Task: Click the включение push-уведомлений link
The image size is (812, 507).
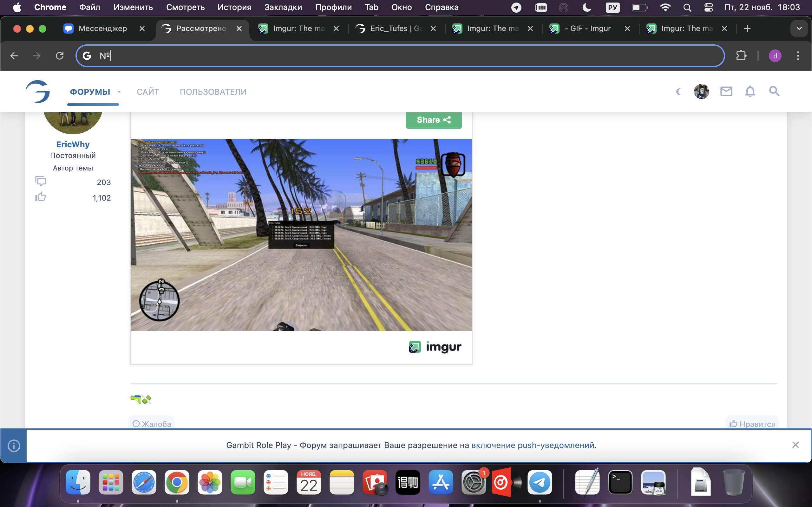Action: (x=533, y=445)
